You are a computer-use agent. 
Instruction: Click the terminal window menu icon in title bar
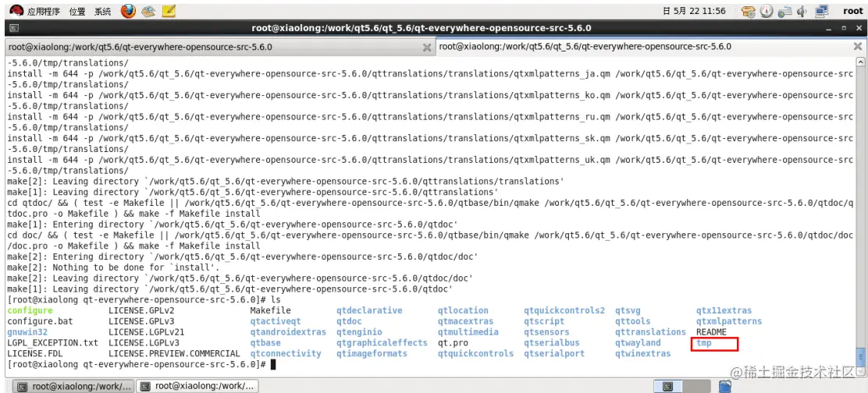click(15, 28)
